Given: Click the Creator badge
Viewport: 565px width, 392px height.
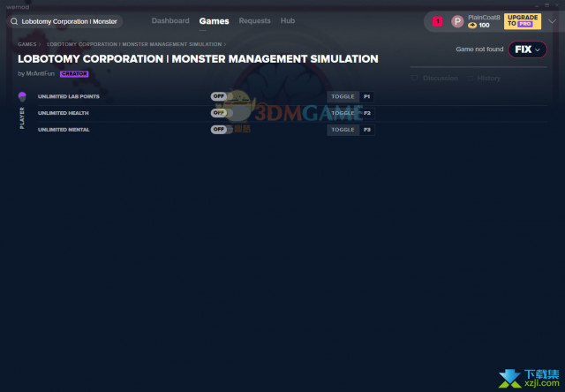Looking at the screenshot, I should point(74,74).
